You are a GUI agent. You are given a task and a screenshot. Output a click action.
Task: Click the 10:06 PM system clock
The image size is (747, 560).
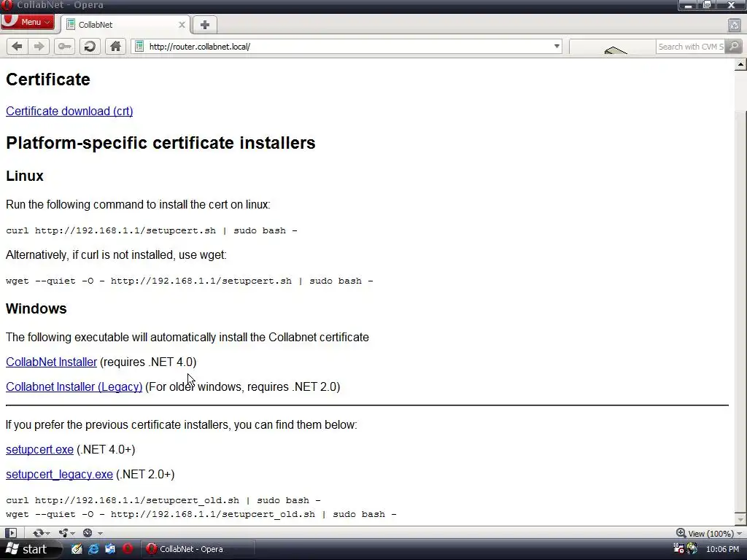click(x=722, y=549)
